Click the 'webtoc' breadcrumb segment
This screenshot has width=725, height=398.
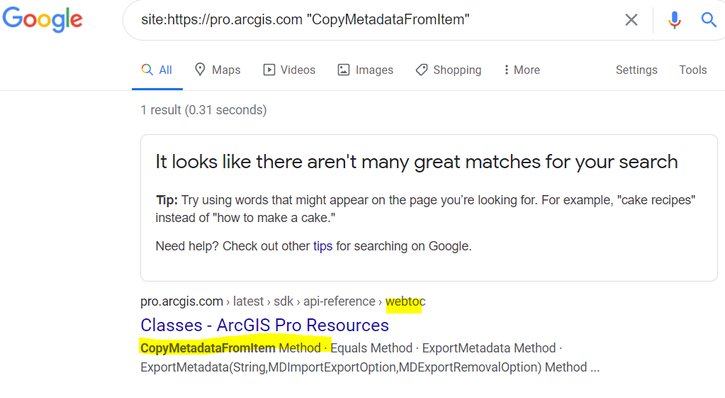[x=405, y=301]
